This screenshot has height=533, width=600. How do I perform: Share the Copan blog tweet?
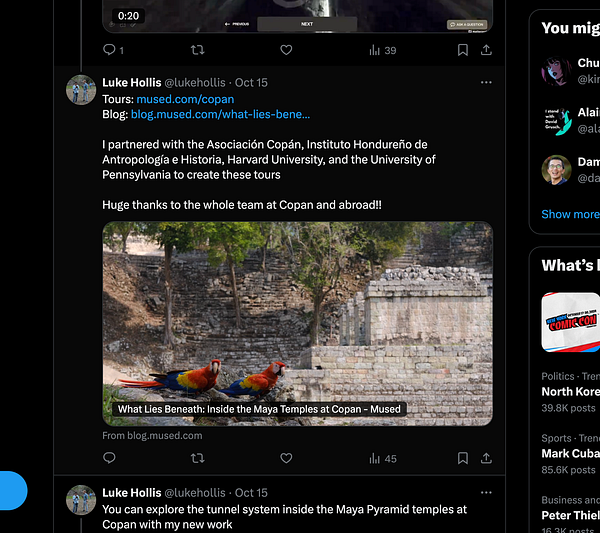click(x=486, y=458)
